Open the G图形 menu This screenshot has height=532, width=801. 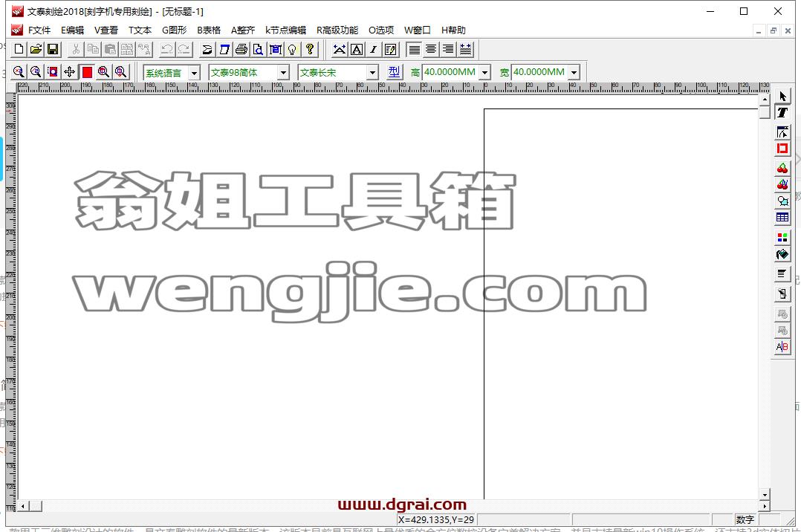coord(174,30)
